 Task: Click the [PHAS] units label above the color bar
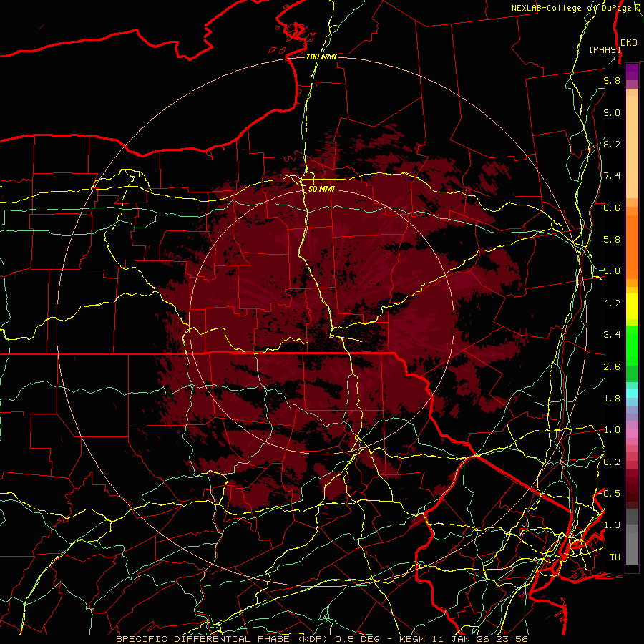point(605,49)
